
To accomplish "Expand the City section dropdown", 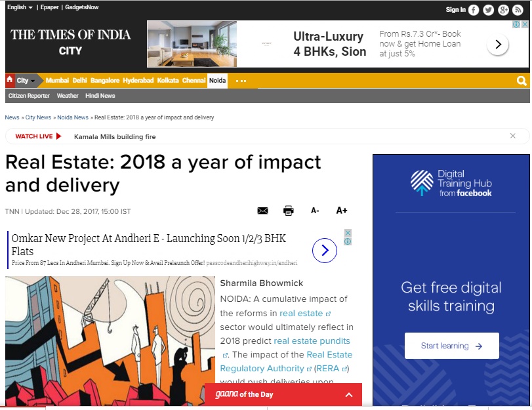I will coord(26,81).
